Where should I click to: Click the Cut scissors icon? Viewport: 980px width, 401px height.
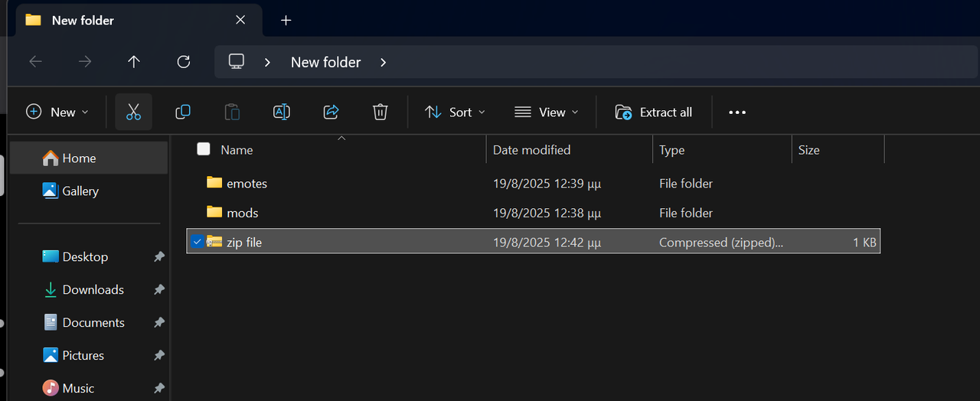click(134, 112)
